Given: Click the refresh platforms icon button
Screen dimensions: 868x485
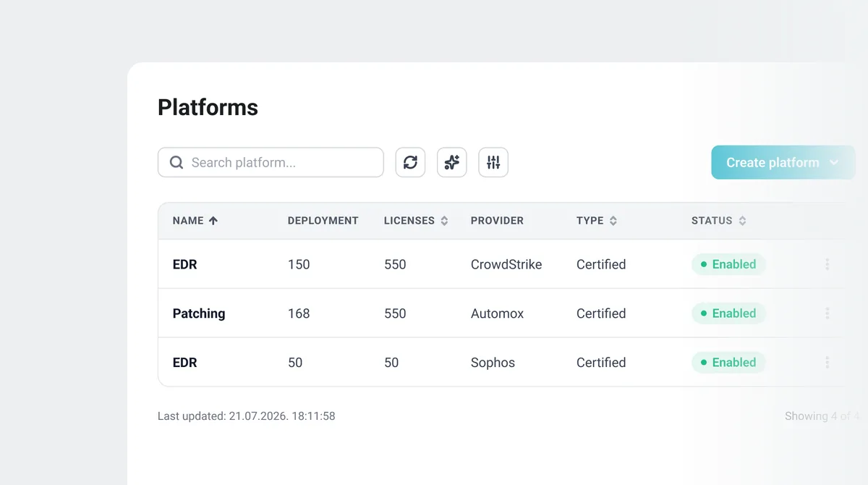Looking at the screenshot, I should click(410, 162).
